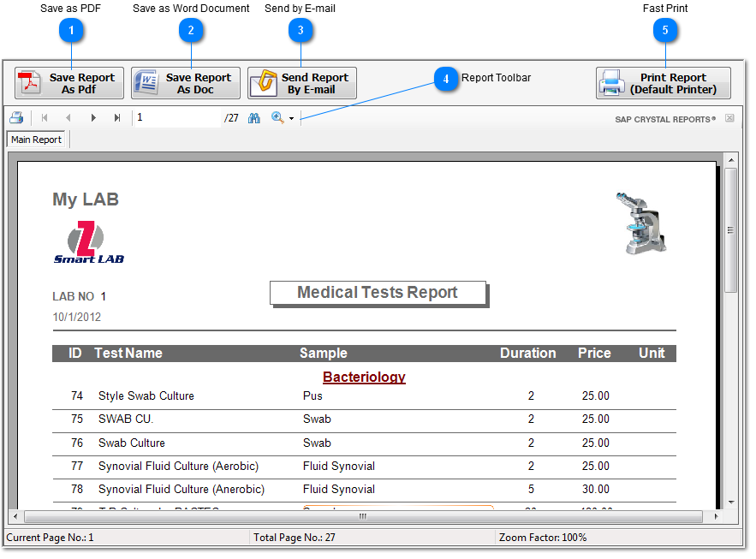
Task: Click the vertical scrollbar up arrow
Action: point(730,160)
